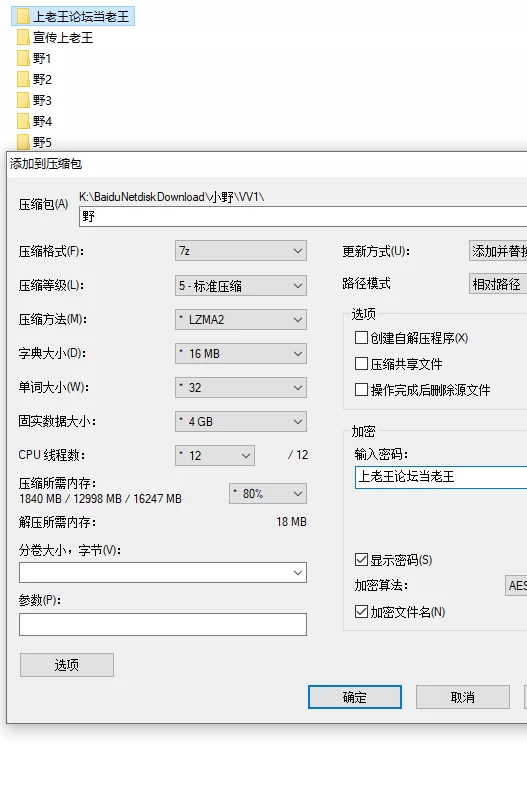
Task: Click the 选项 button at bottom left
Action: [x=67, y=665]
